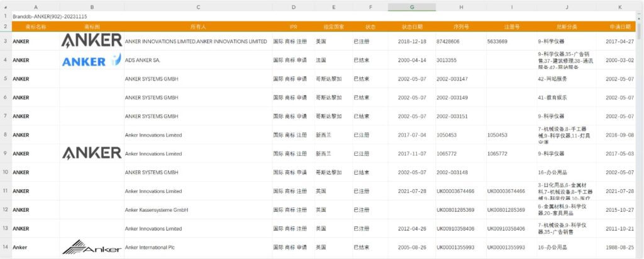This screenshot has width=644, height=259.
Task: Click the 所有人 header cell
Action: (198, 27)
